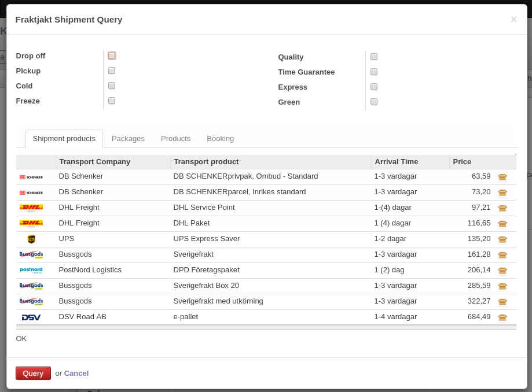Select the DPD Företagspaket offer icon
532x392 pixels.
[502, 271]
